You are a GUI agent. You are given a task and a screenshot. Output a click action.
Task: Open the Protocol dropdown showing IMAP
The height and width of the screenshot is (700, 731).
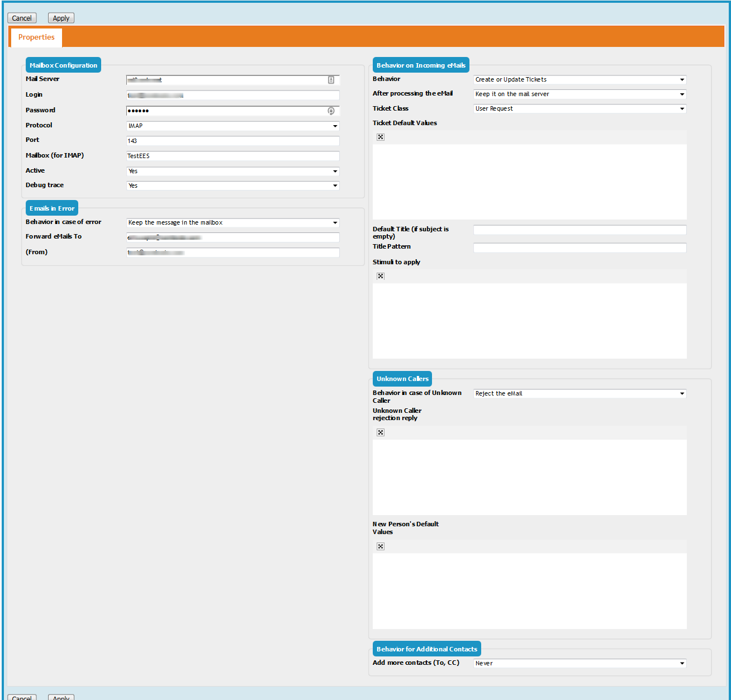(232, 126)
